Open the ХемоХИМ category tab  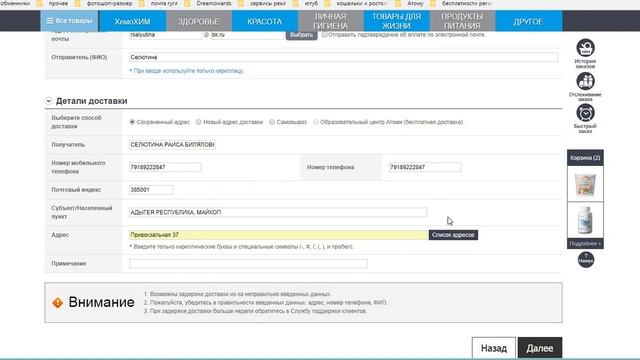pos(132,21)
